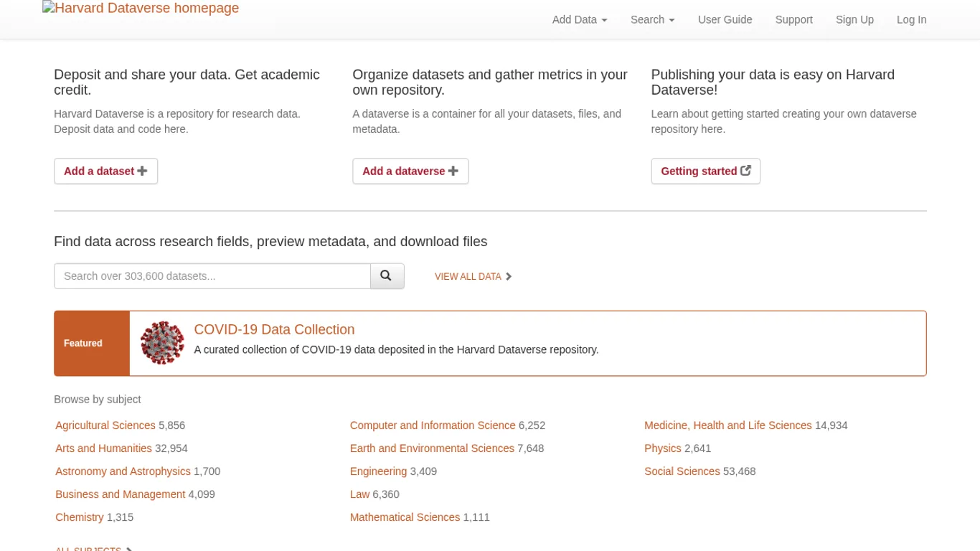This screenshot has height=551, width=980.
Task: Open the Support menu item
Action: coord(794,19)
